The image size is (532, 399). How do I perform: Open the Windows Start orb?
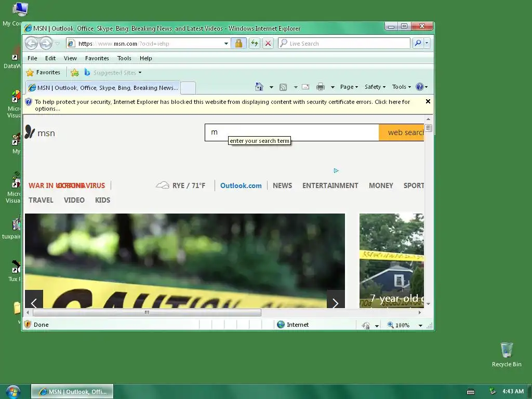point(13,392)
